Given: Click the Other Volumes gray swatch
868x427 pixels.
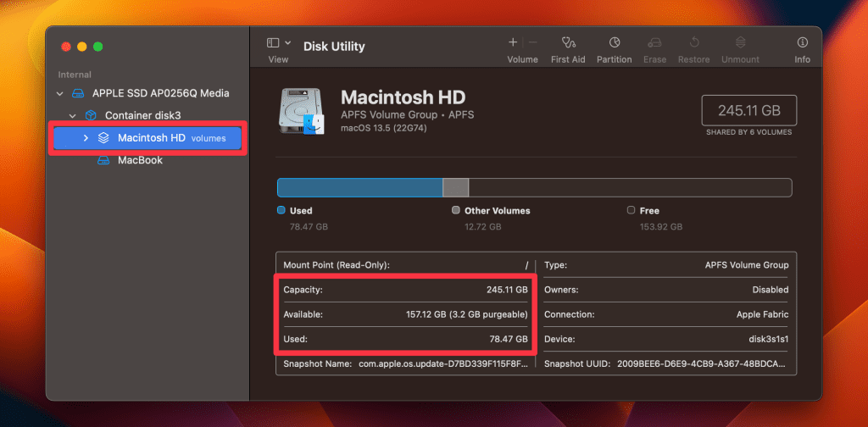Looking at the screenshot, I should click(455, 210).
